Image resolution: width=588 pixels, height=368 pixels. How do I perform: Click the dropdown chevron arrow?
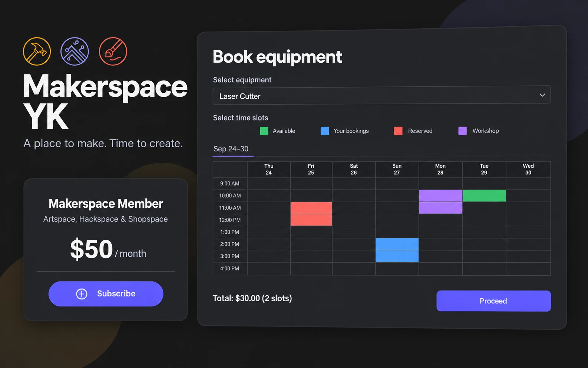[x=542, y=95]
